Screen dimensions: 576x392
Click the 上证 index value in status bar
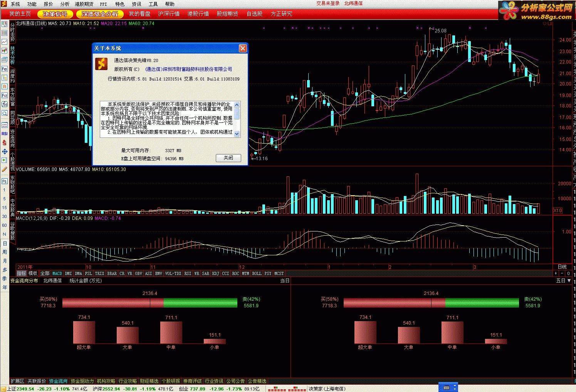tap(25, 389)
